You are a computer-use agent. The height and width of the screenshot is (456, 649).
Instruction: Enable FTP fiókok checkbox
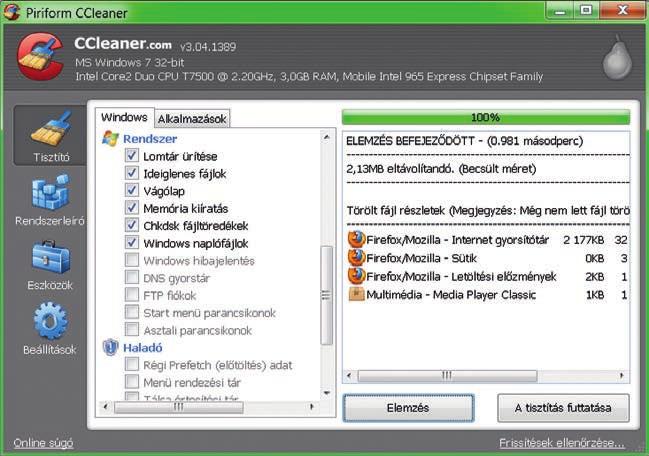pyautogui.click(x=132, y=295)
